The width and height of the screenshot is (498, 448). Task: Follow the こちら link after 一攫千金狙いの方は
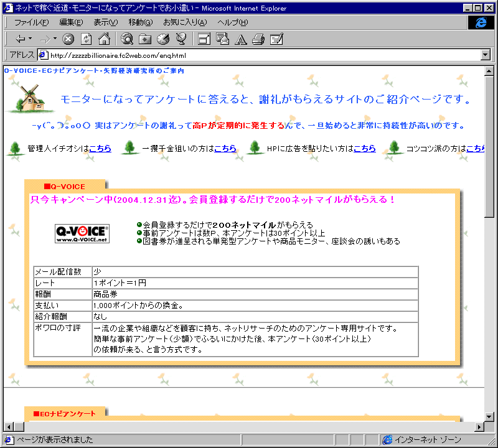click(225, 149)
